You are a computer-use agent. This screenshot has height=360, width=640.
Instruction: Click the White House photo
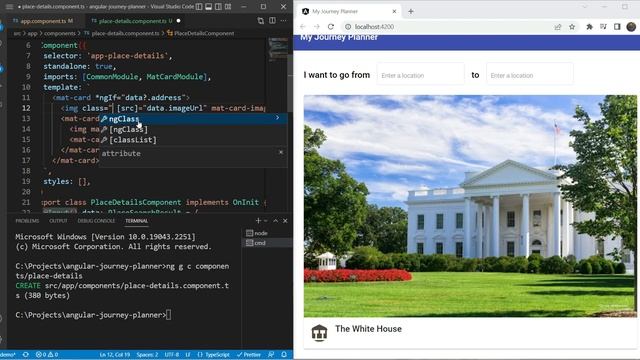(x=470, y=206)
